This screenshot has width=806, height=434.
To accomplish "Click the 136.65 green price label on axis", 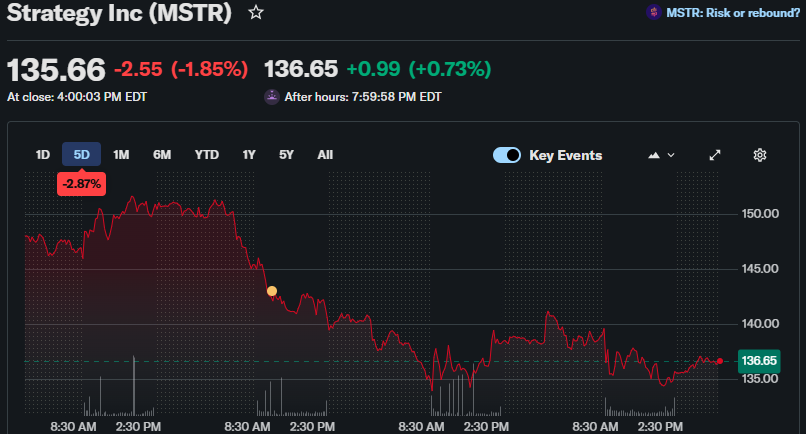I will (759, 361).
